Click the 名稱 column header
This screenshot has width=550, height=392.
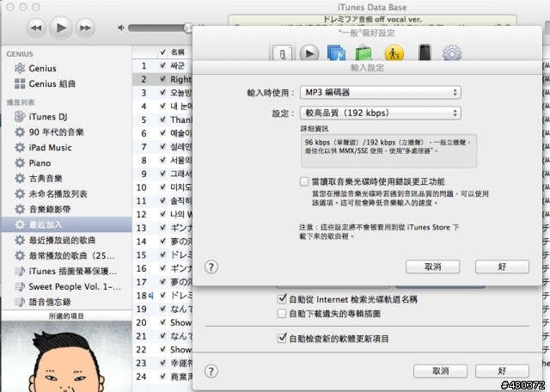(x=180, y=52)
